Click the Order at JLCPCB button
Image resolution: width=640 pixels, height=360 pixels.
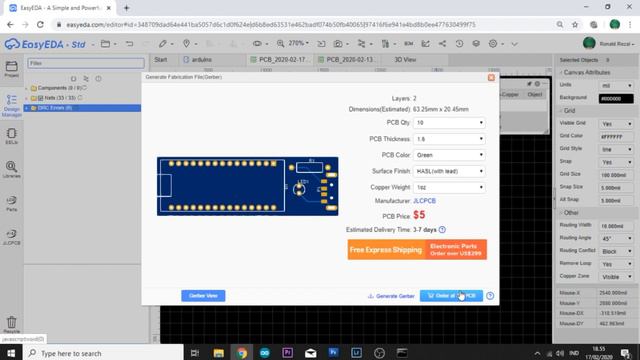pos(451,296)
